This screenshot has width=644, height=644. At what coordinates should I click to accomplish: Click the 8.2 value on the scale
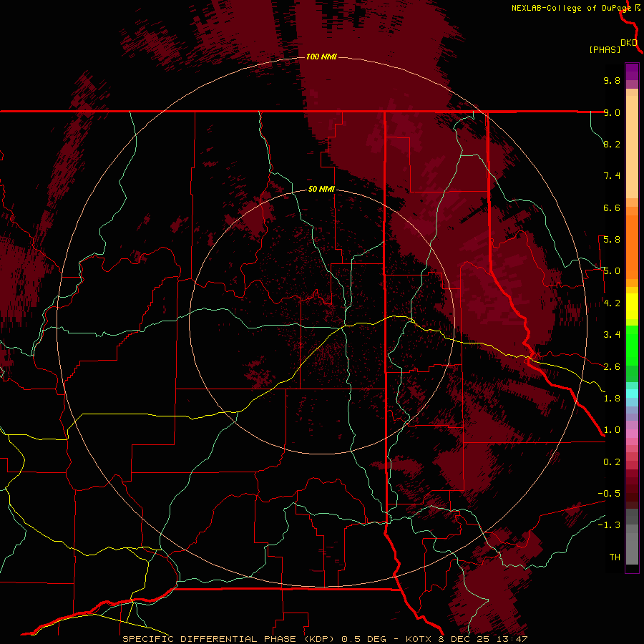click(612, 144)
